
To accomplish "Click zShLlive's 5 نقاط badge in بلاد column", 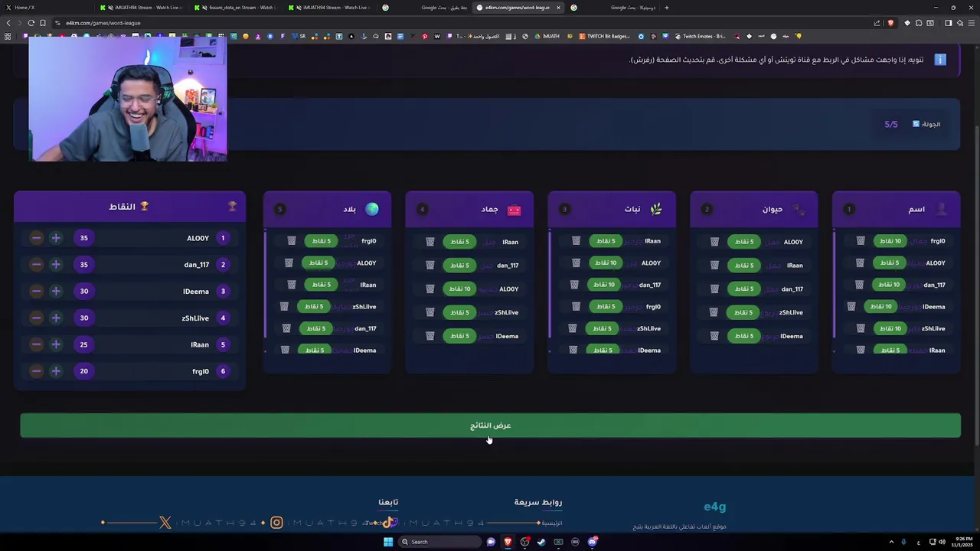I will [x=314, y=307].
